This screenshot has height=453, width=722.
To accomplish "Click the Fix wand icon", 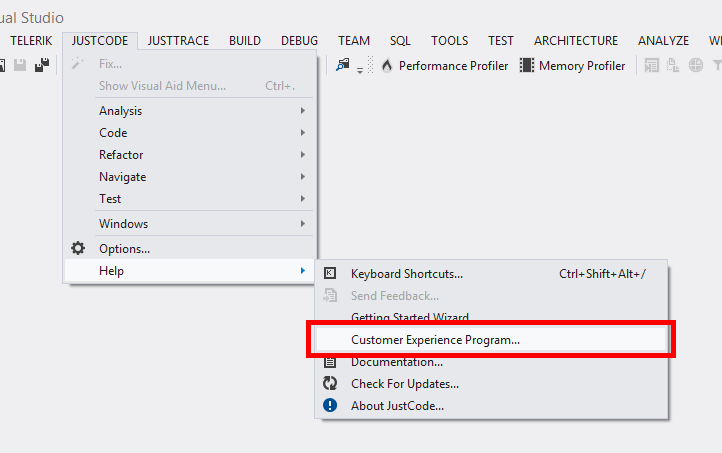I will [77, 63].
